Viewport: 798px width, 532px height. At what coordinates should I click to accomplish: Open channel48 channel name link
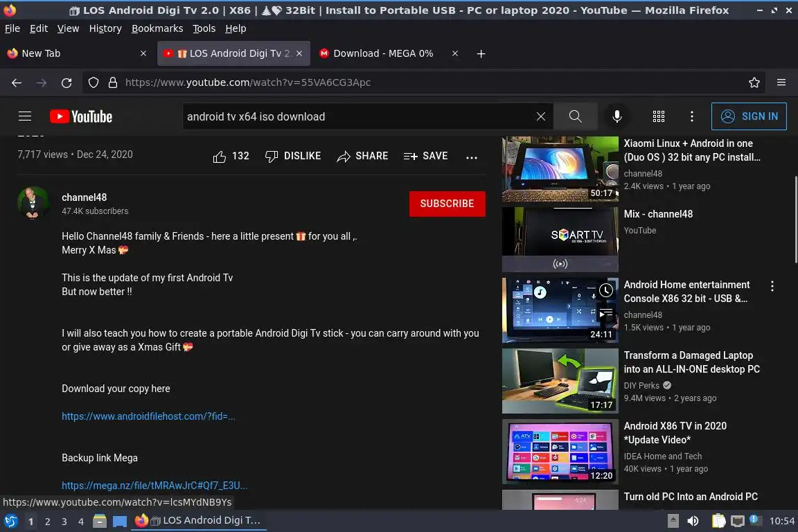coord(84,197)
